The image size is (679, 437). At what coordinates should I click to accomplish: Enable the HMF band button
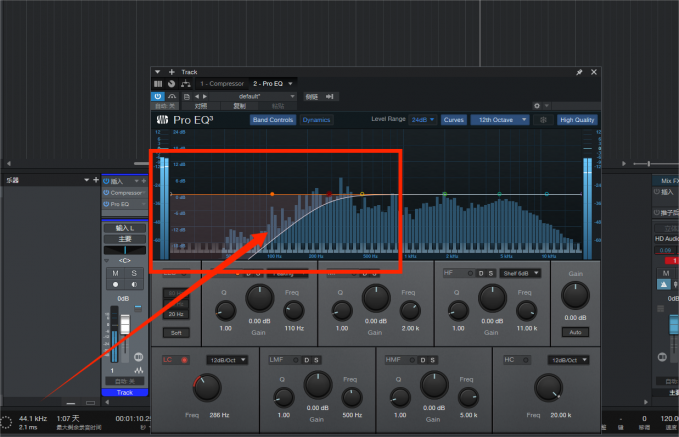click(x=412, y=360)
